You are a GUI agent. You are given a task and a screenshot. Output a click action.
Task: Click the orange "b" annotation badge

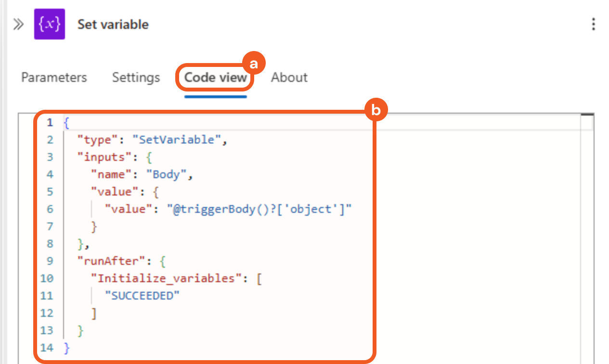pos(376,111)
